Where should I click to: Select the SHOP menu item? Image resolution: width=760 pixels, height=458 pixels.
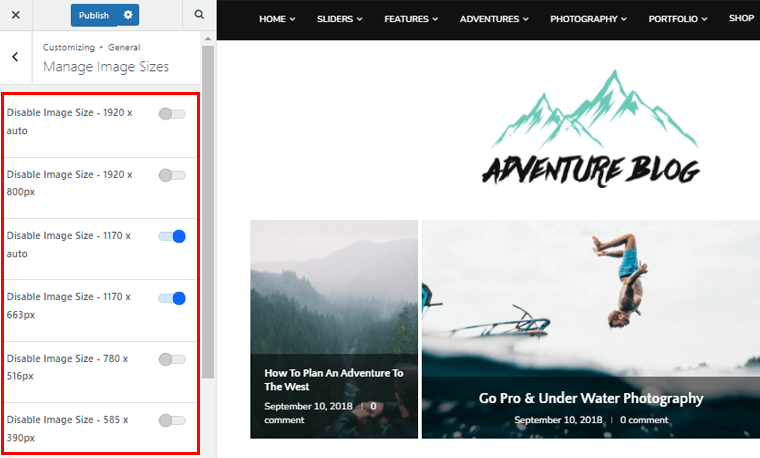click(741, 18)
